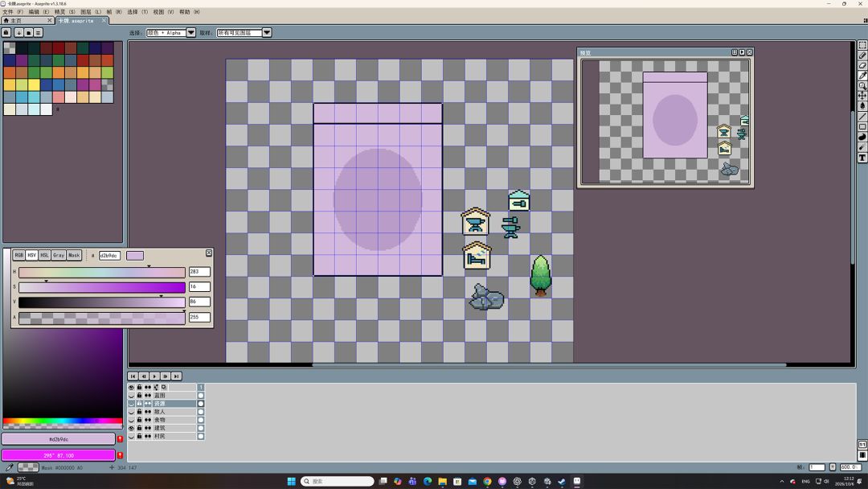Show the 食物 layer
This screenshot has width=868, height=489.
click(131, 420)
